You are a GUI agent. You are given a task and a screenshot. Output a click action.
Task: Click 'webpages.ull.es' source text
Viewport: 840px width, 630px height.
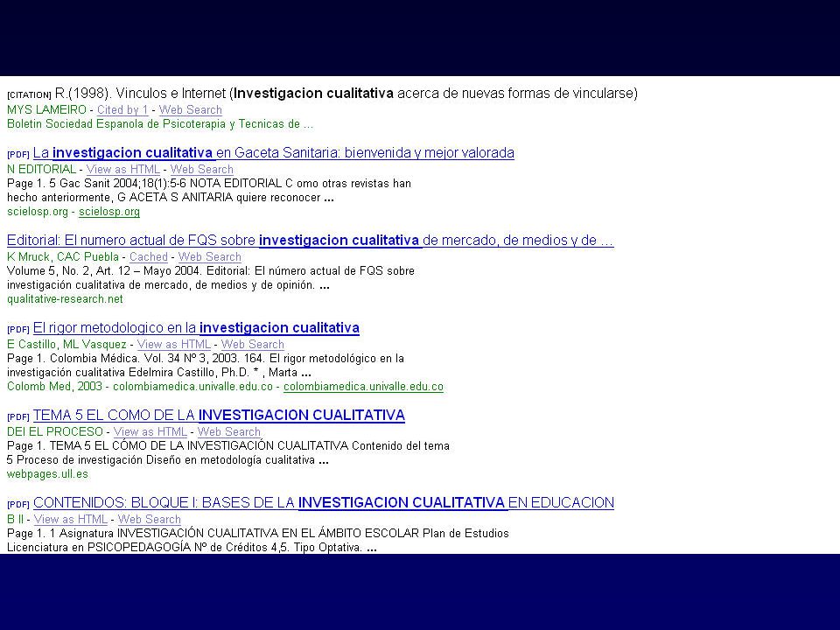coord(47,474)
